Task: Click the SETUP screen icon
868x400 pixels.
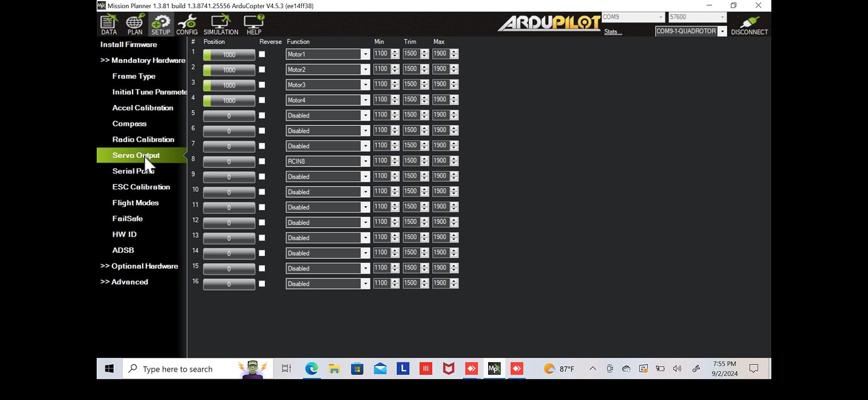Action: click(x=160, y=24)
